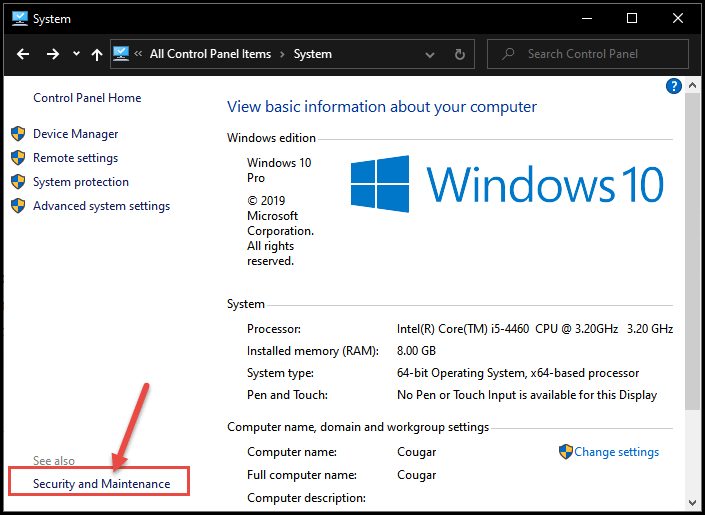The height and width of the screenshot is (515, 705).
Task: Close the System window
Action: pyautogui.click(x=678, y=18)
